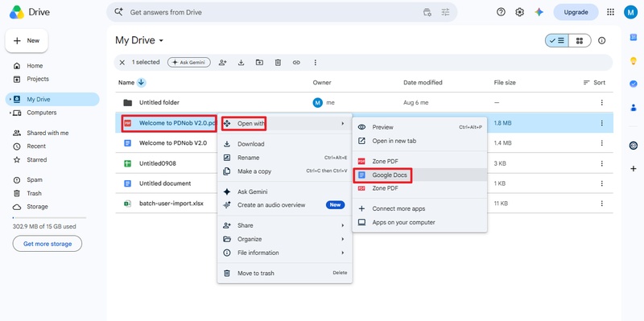Clear the selection with X icon
Image resolution: width=644 pixels, height=321 pixels.
click(122, 63)
